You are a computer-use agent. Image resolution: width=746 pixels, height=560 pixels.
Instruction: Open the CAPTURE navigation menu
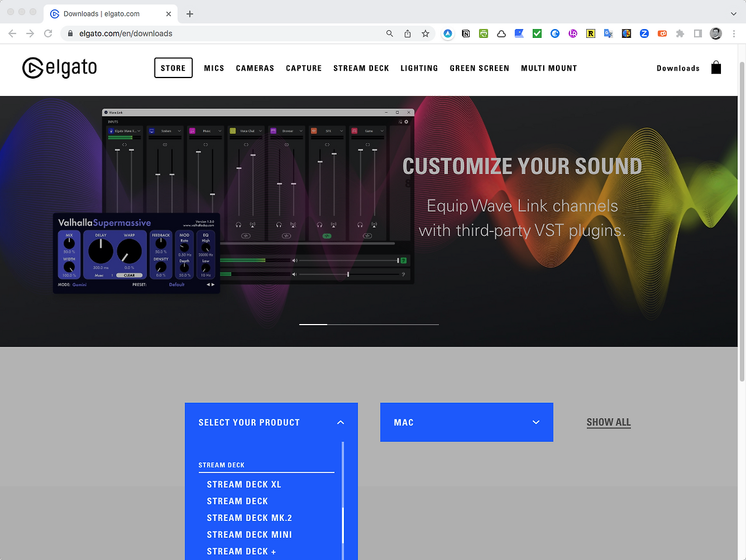click(304, 68)
